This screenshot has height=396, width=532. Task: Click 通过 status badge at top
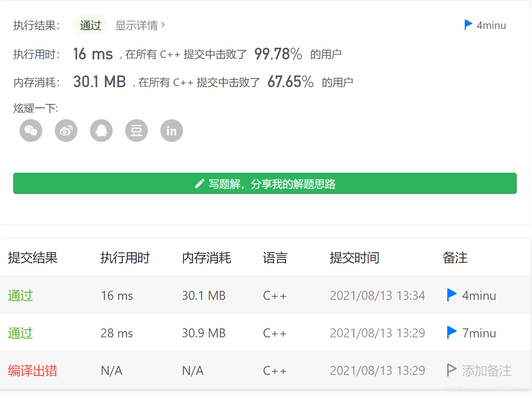point(91,25)
